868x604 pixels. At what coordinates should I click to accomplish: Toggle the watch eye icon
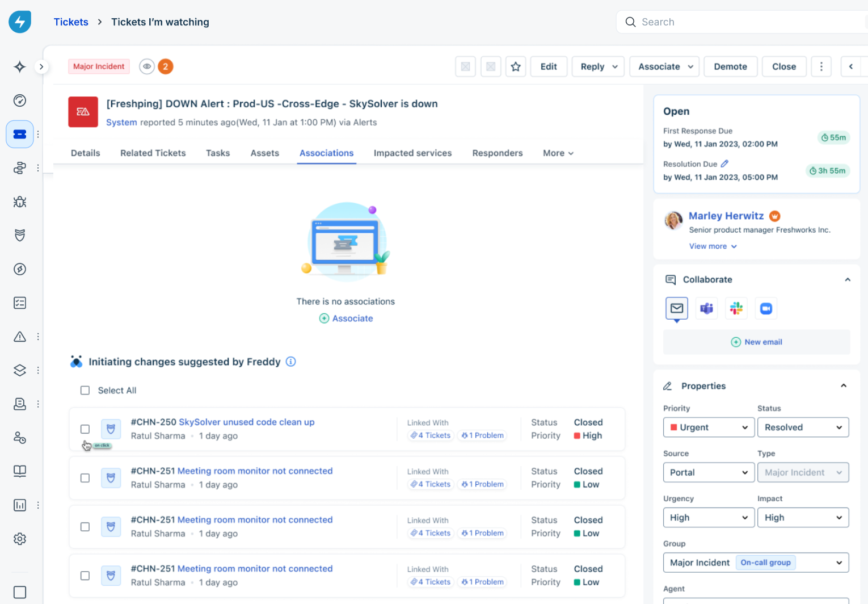click(147, 66)
